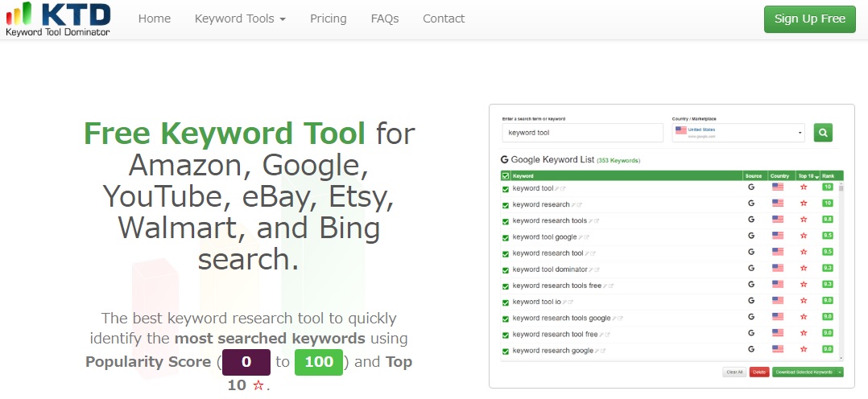Screen dimensions: 868x399
Task: Open the Country / Marketplace dropdown
Action: (738, 133)
